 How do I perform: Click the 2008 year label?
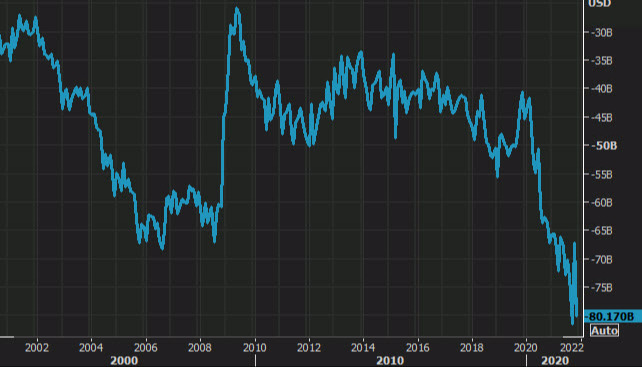coord(200,348)
